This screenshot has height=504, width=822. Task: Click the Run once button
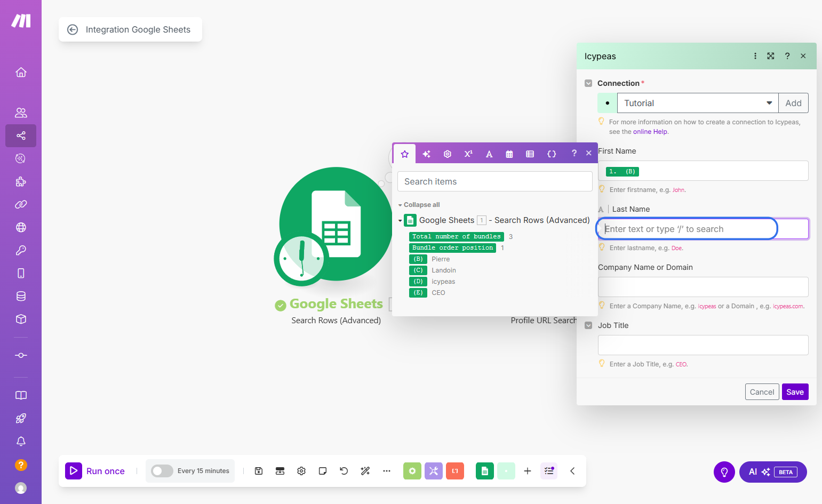coord(95,471)
